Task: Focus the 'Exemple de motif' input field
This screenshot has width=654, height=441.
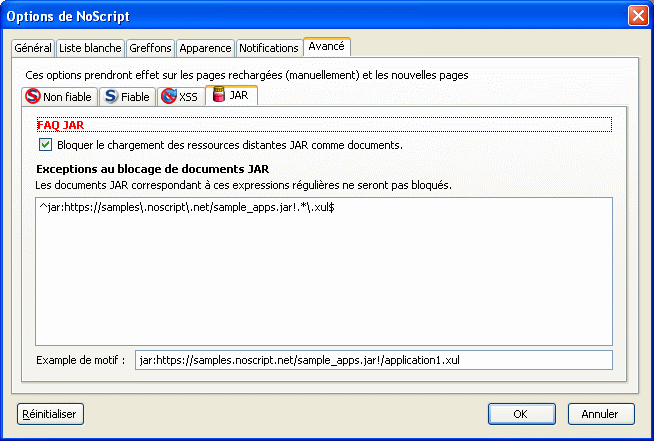Action: (x=373, y=360)
